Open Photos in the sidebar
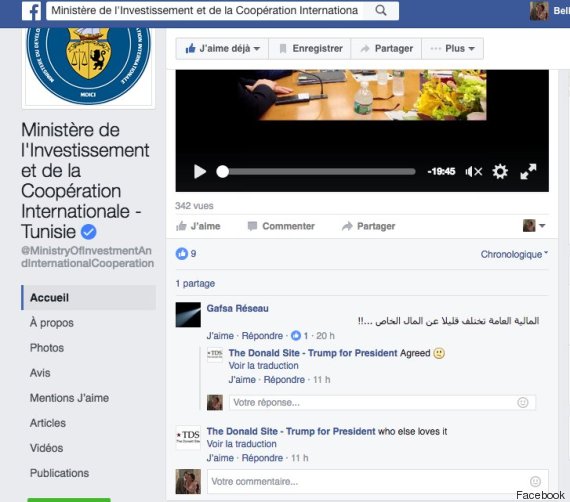Viewport: 570px width, 502px height. coord(47,348)
